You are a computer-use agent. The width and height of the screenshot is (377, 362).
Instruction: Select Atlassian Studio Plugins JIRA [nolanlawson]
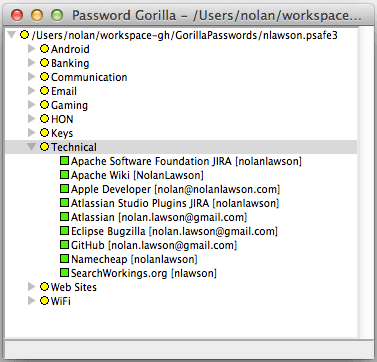[x=175, y=203]
